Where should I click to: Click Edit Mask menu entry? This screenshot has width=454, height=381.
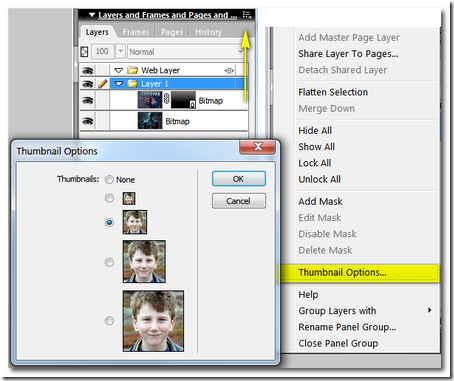[x=319, y=218]
